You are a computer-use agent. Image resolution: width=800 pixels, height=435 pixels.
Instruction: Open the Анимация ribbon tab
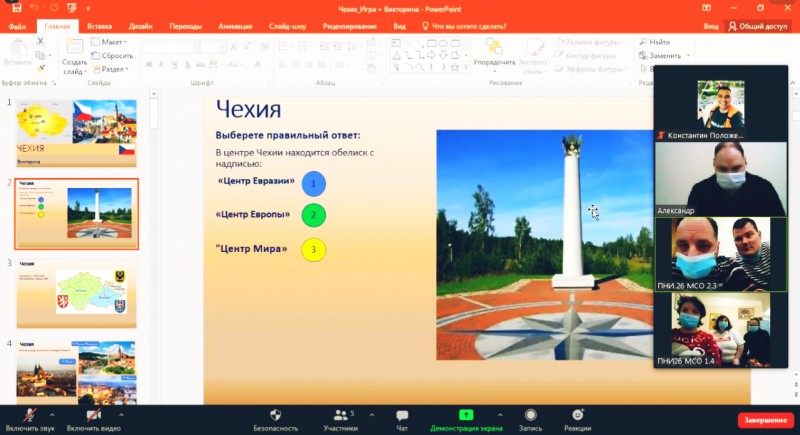pos(234,27)
